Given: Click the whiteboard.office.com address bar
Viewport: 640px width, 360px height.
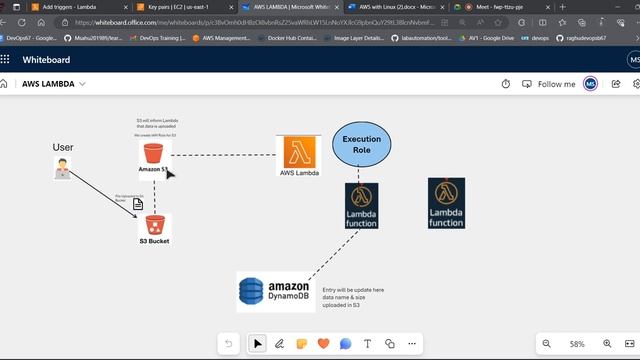Looking at the screenshot, I should coord(254,22).
